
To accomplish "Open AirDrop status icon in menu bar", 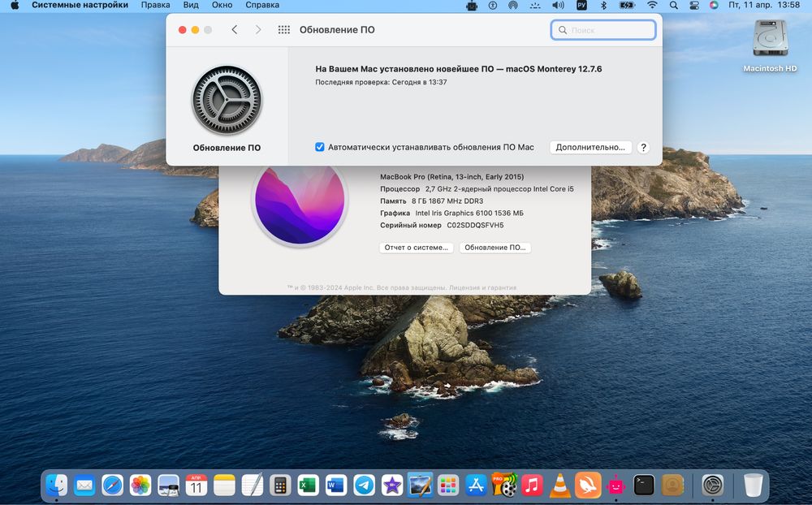I will click(512, 5).
